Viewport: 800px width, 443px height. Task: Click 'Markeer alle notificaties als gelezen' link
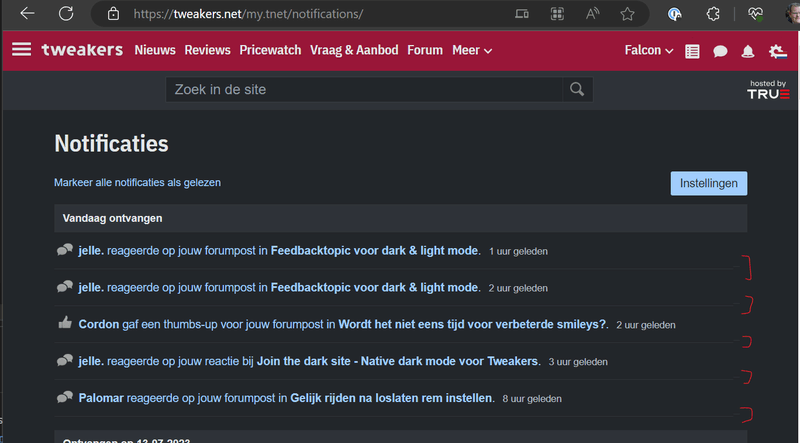point(137,183)
